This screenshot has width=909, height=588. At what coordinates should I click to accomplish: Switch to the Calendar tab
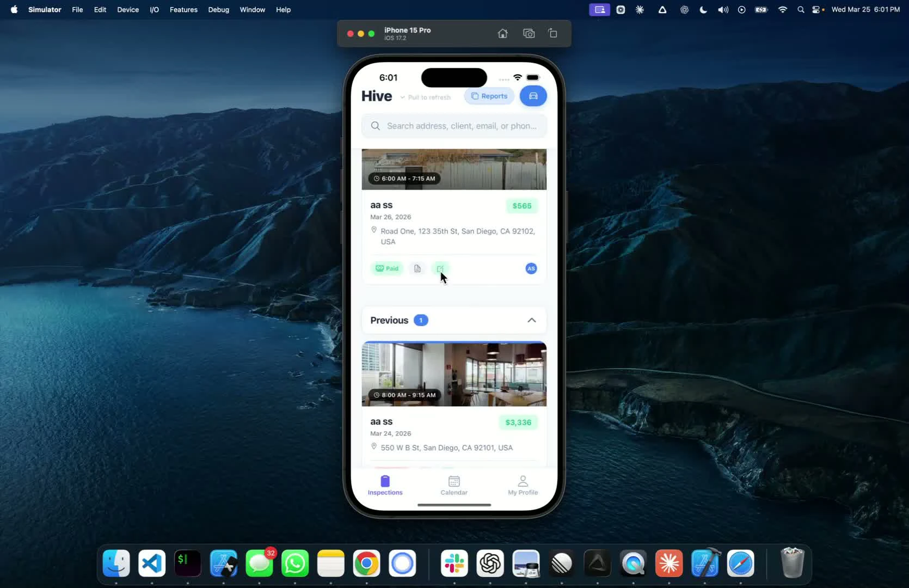tap(454, 485)
